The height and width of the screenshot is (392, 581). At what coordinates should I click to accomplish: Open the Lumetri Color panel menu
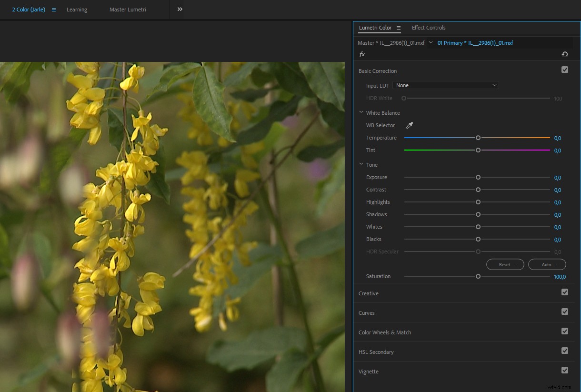399,28
